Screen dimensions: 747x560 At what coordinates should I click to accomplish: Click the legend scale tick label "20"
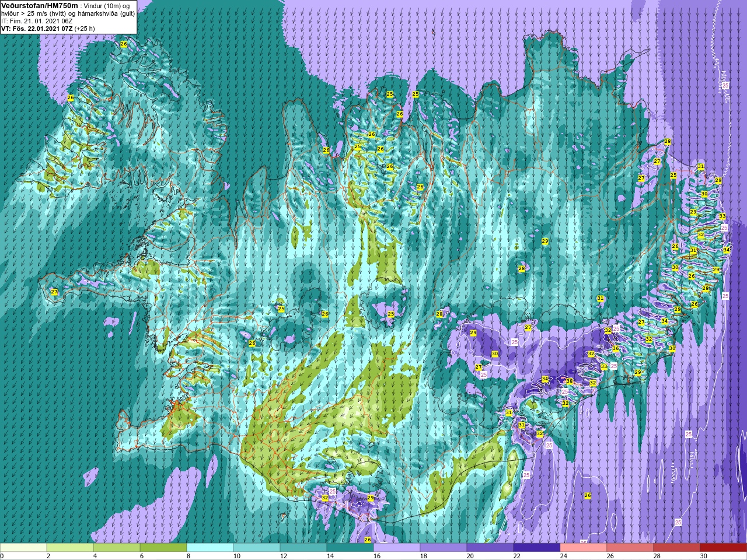(x=470, y=556)
